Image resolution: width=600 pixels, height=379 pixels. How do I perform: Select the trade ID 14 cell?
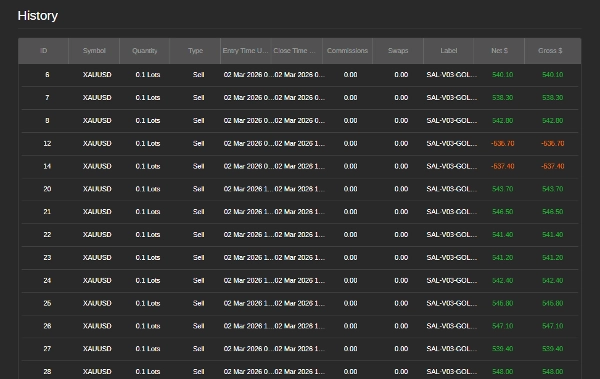pyautogui.click(x=47, y=166)
